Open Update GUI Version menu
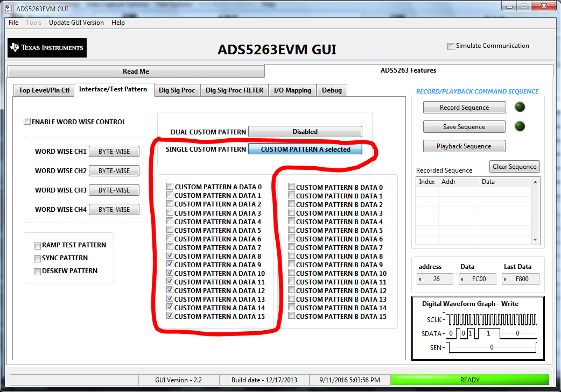The height and width of the screenshot is (392, 561). (x=76, y=23)
